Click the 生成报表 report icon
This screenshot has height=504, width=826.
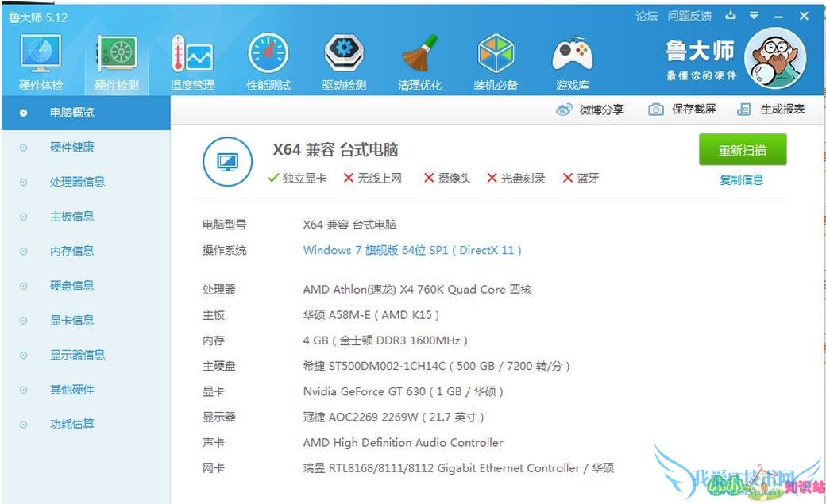pyautogui.click(x=744, y=109)
